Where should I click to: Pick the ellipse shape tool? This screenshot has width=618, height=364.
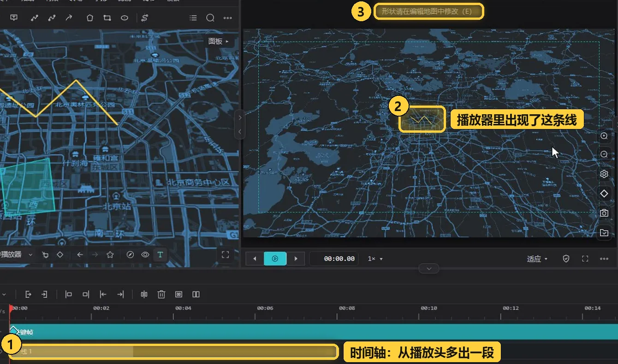tap(125, 18)
